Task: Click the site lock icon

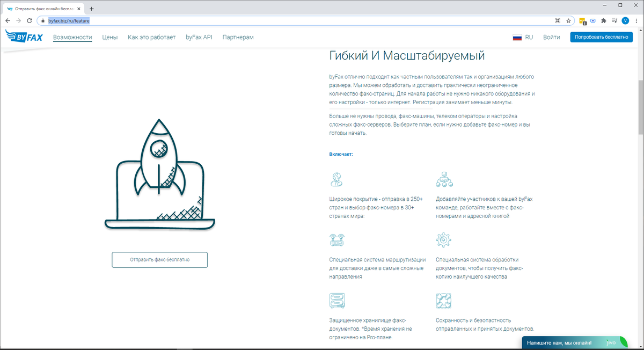Action: tap(43, 20)
